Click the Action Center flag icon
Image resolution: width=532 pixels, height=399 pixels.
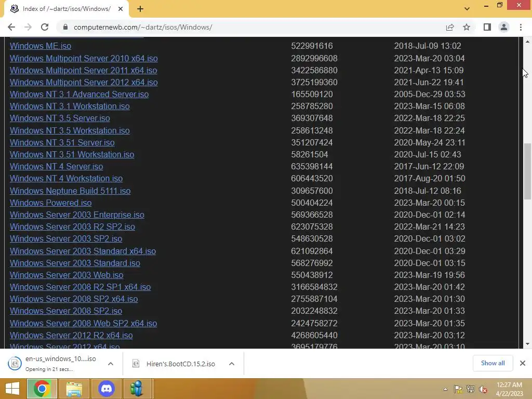pos(458,389)
